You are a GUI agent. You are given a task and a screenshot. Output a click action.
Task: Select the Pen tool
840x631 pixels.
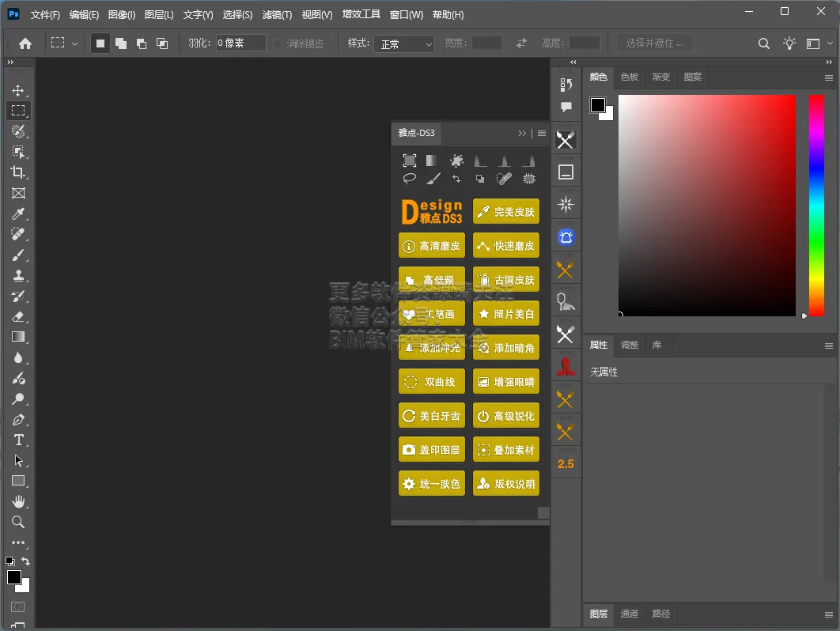pyautogui.click(x=18, y=419)
